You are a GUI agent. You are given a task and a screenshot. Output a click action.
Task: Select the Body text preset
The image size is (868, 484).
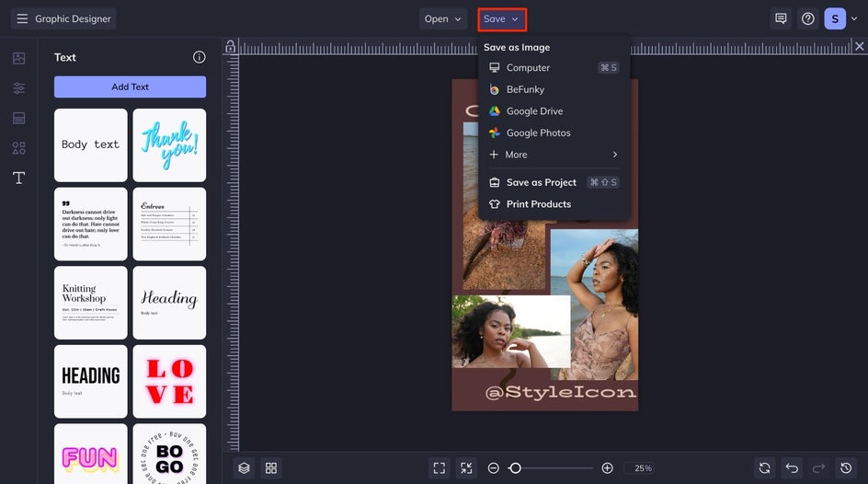(x=91, y=145)
